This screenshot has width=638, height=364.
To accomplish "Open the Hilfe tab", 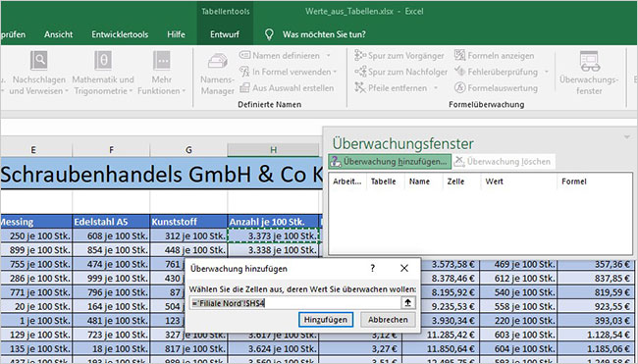I will coord(176,34).
